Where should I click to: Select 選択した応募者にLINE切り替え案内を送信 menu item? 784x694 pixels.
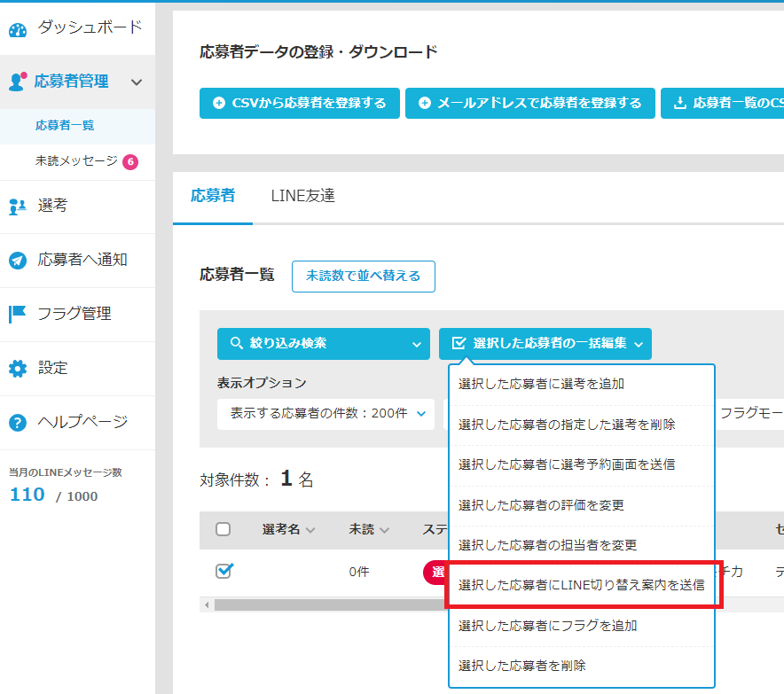581,585
